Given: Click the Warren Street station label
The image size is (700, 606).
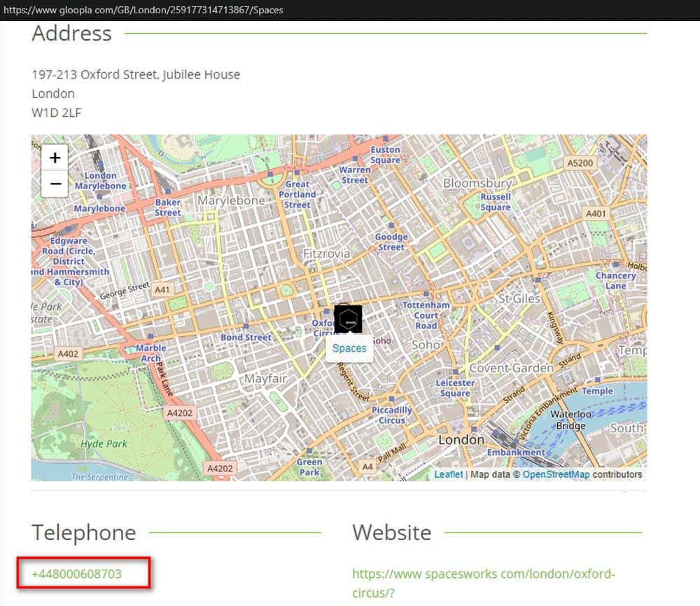Looking at the screenshot, I should [354, 174].
